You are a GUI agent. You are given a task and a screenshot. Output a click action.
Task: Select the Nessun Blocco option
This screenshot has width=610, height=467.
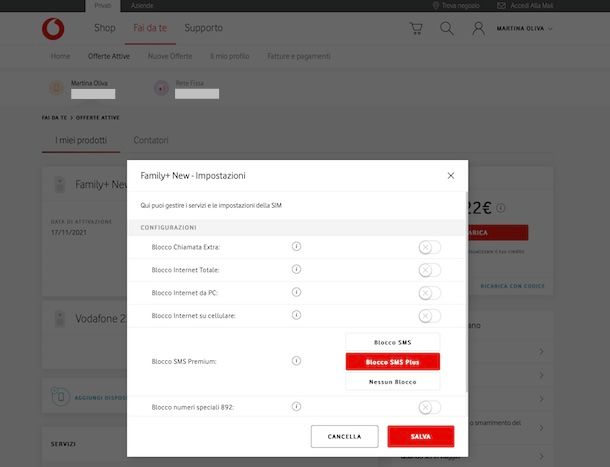[393, 382]
